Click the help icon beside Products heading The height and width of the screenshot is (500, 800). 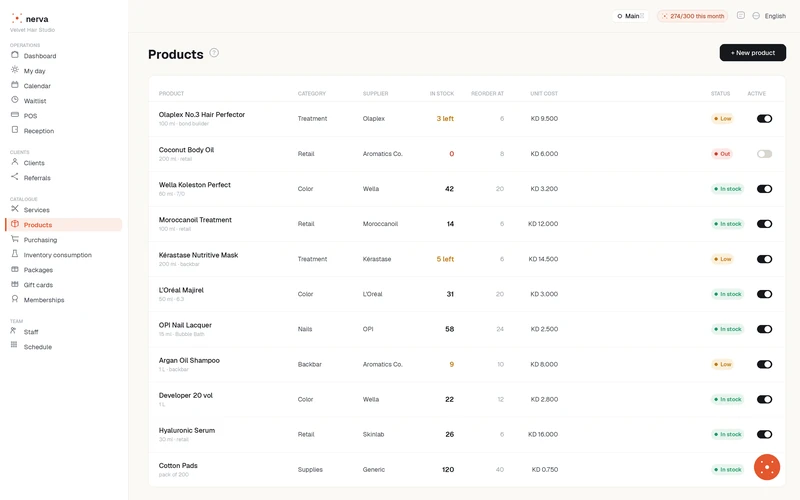point(214,53)
